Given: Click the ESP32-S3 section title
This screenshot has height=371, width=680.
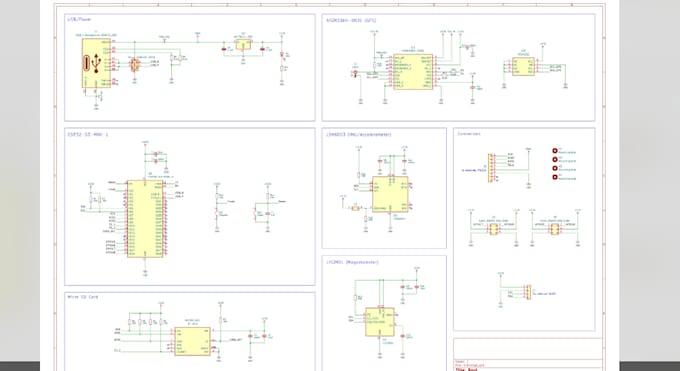Looking at the screenshot, I should (x=88, y=135).
